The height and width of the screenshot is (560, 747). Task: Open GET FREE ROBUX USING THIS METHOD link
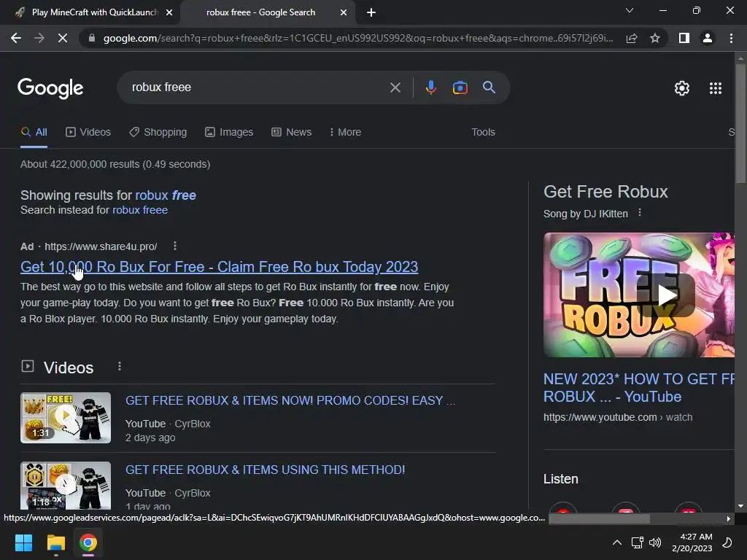pos(265,470)
